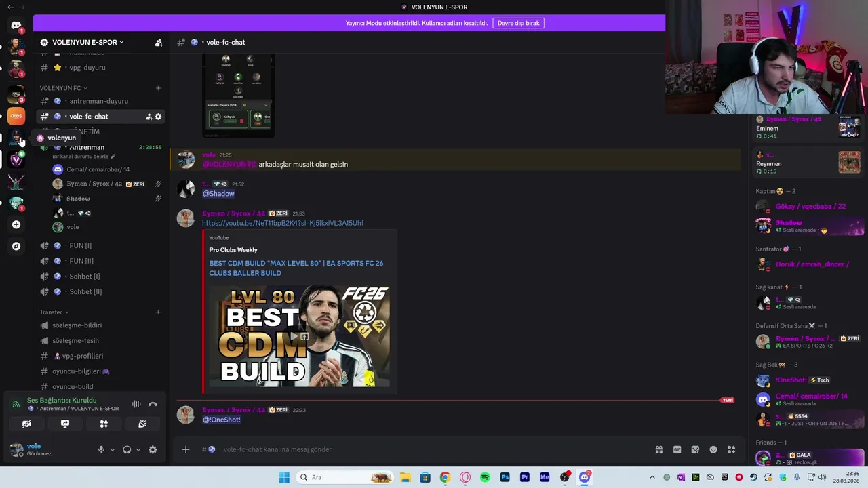Image resolution: width=868 pixels, height=488 pixels.
Task: Open microphone input options arrow
Action: click(x=113, y=449)
